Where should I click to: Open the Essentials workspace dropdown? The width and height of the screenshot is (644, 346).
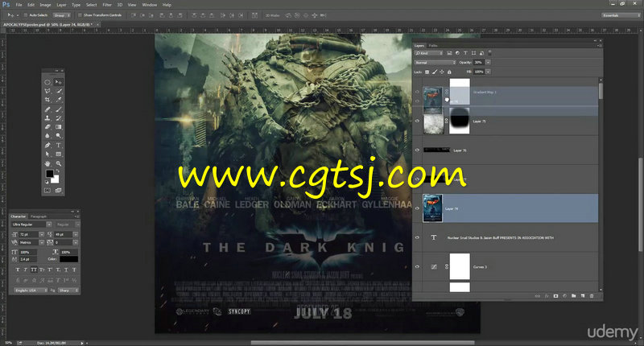coord(621,15)
